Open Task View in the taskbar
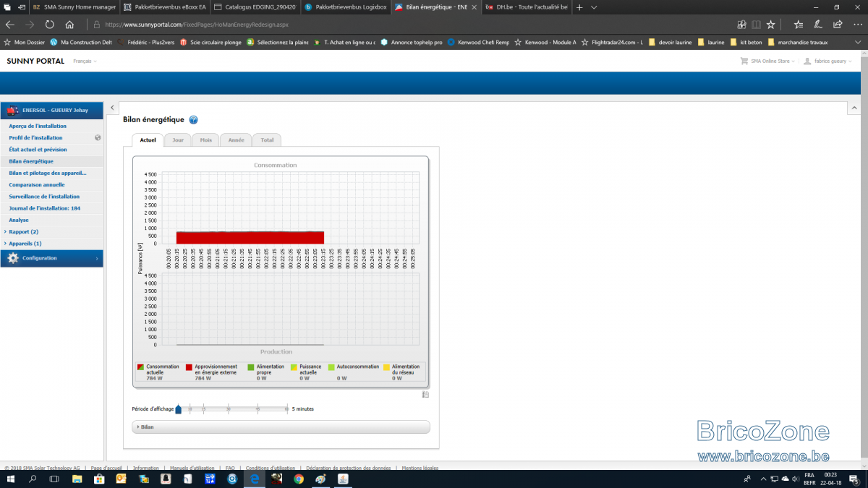This screenshot has width=868, height=488. tap(55, 479)
